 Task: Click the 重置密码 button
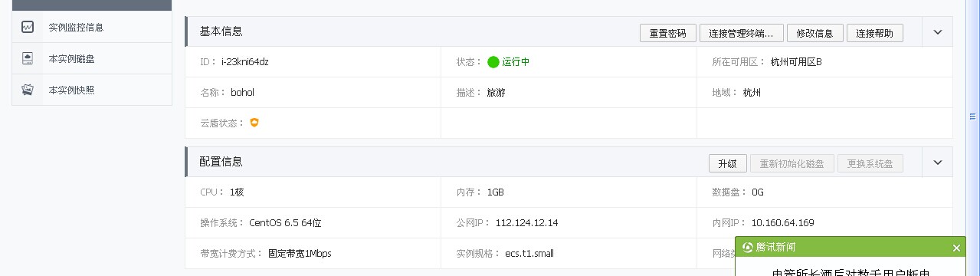[668, 33]
